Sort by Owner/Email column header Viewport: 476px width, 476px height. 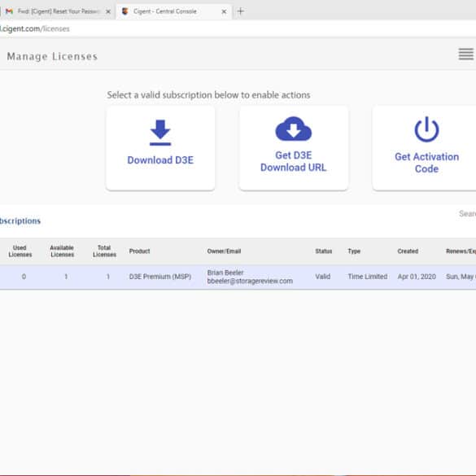(224, 251)
